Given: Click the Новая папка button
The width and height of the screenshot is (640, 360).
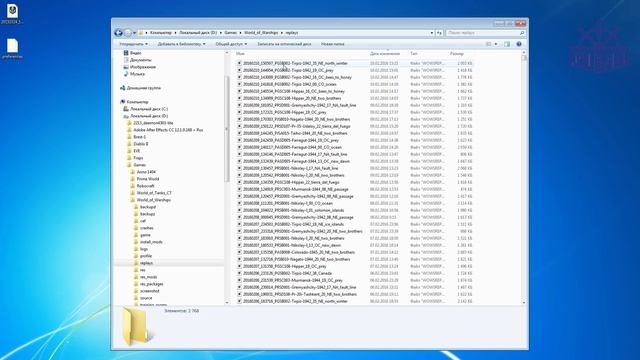Looking at the screenshot, I should point(333,44).
